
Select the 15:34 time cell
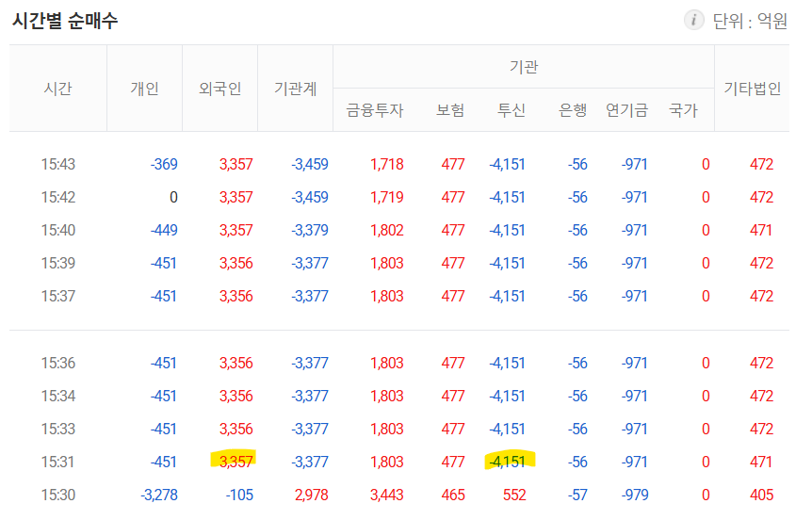[x=58, y=397]
